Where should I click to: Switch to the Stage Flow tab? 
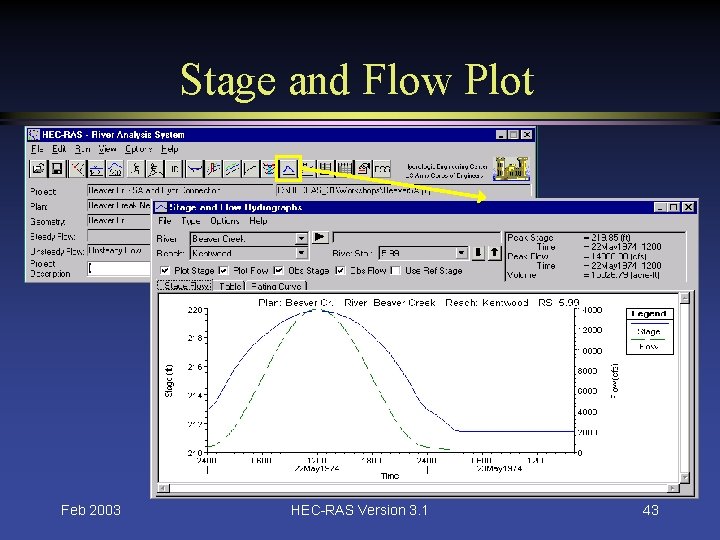coord(185,286)
